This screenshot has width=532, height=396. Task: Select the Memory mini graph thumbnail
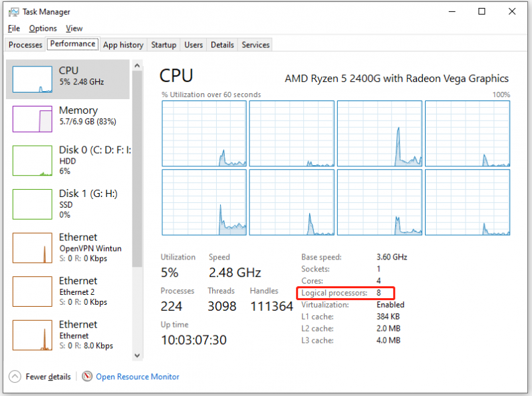pos(32,119)
